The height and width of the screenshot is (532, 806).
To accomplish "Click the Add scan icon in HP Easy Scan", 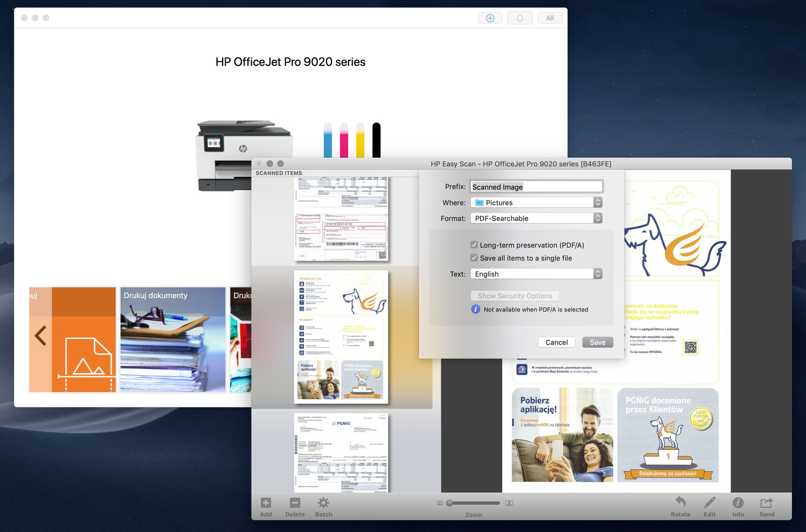I will point(266,503).
